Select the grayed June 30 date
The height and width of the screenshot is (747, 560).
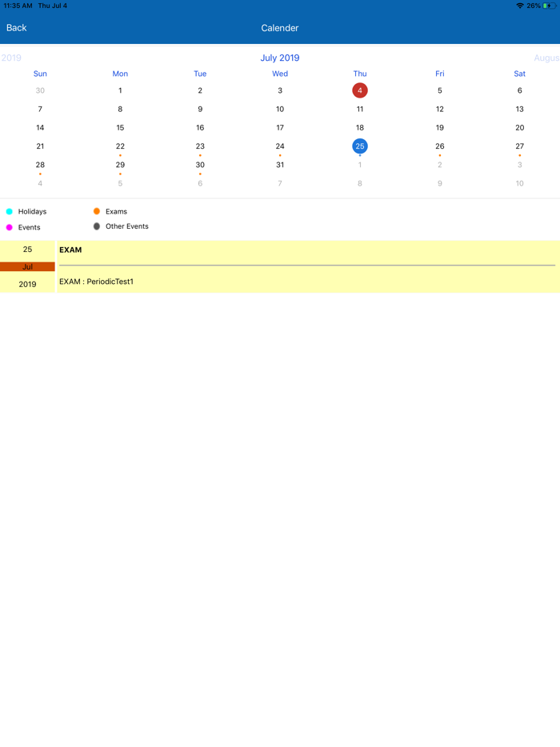pyautogui.click(x=40, y=90)
